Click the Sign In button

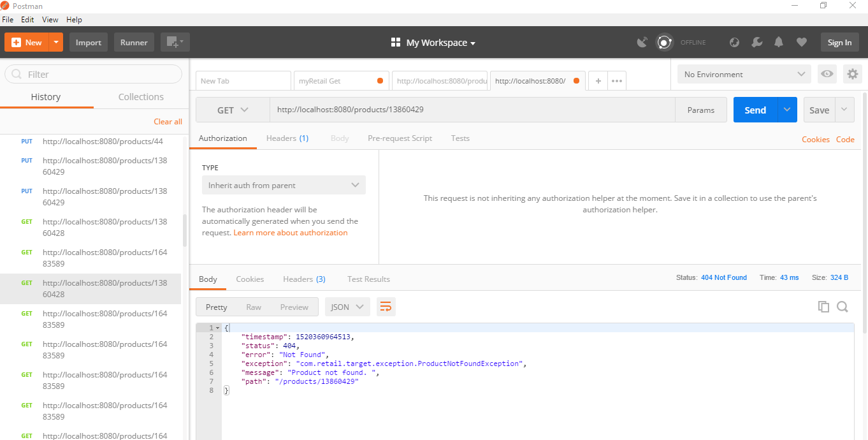pyautogui.click(x=839, y=42)
